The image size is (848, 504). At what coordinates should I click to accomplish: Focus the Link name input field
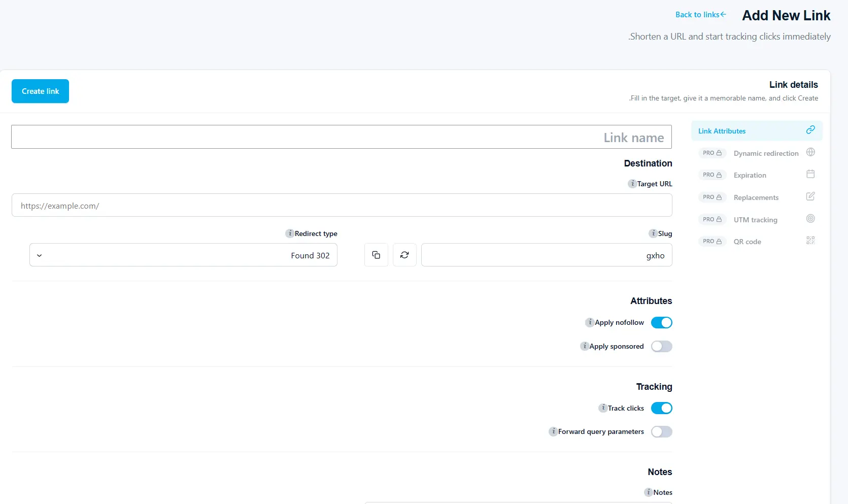[342, 137]
